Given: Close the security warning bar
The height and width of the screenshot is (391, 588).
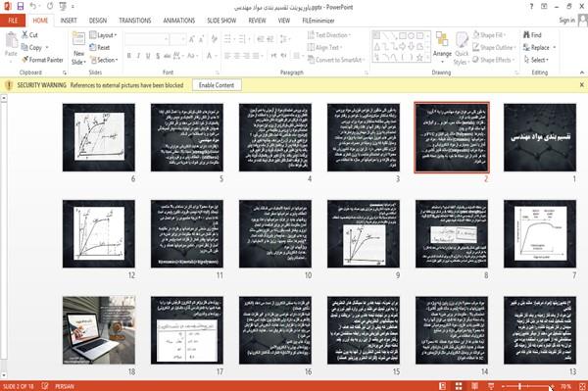Looking at the screenshot, I should coord(581,85).
